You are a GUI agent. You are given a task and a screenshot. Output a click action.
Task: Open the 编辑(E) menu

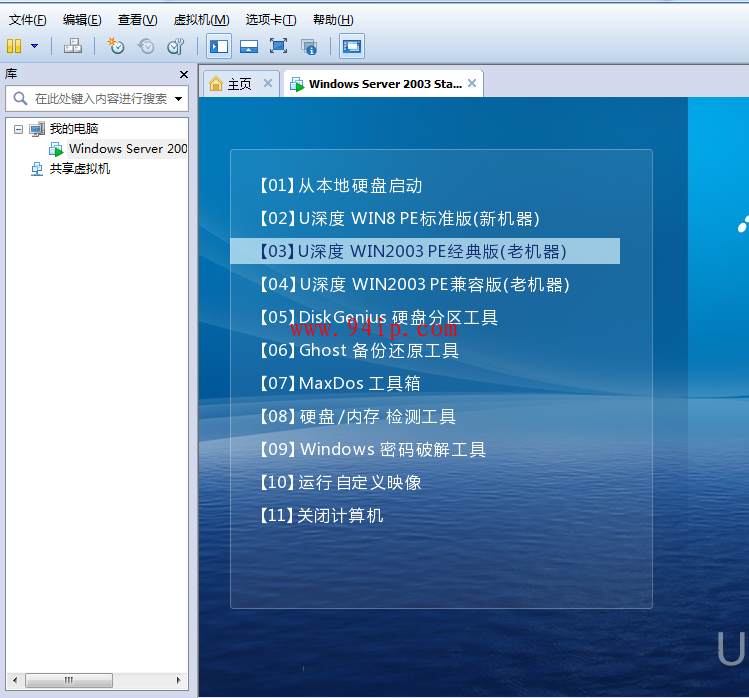(x=82, y=20)
